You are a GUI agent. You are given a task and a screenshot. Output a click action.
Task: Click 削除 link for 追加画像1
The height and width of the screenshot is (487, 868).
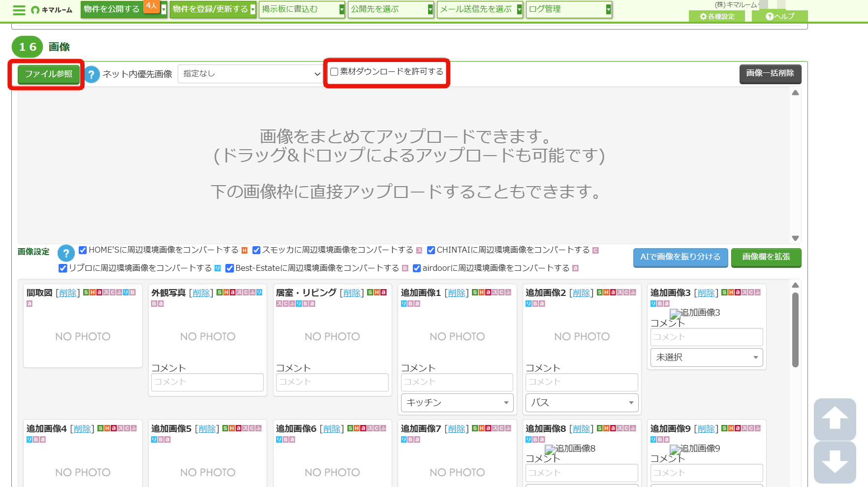click(x=457, y=293)
